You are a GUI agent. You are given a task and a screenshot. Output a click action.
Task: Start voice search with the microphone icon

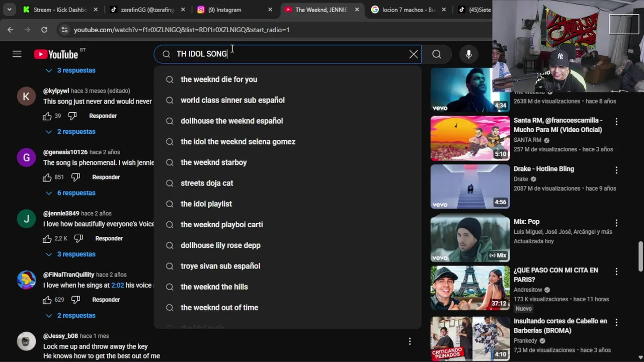point(468,54)
